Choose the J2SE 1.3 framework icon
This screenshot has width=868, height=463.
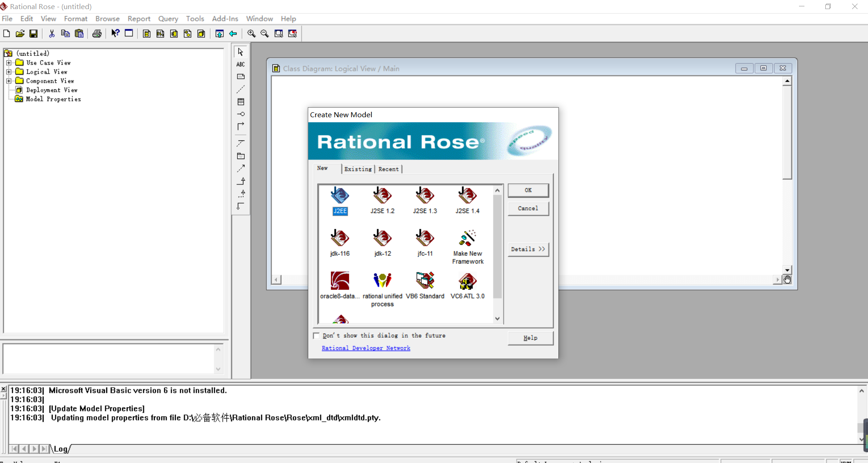(425, 200)
